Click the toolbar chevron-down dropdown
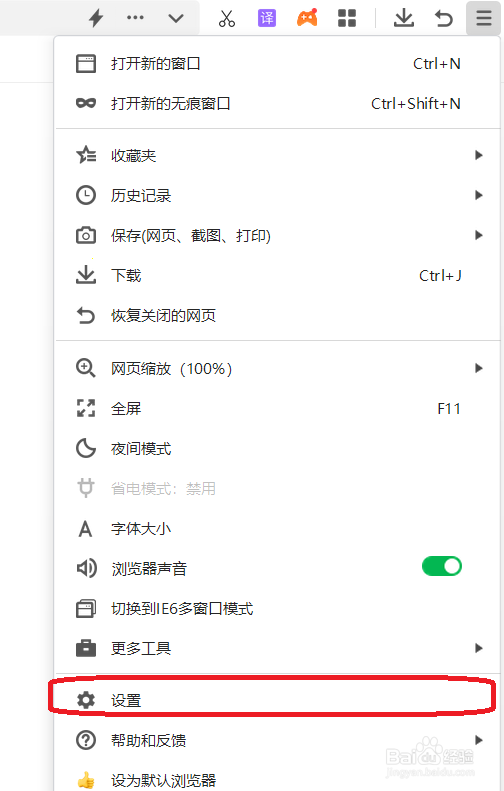 [x=176, y=19]
